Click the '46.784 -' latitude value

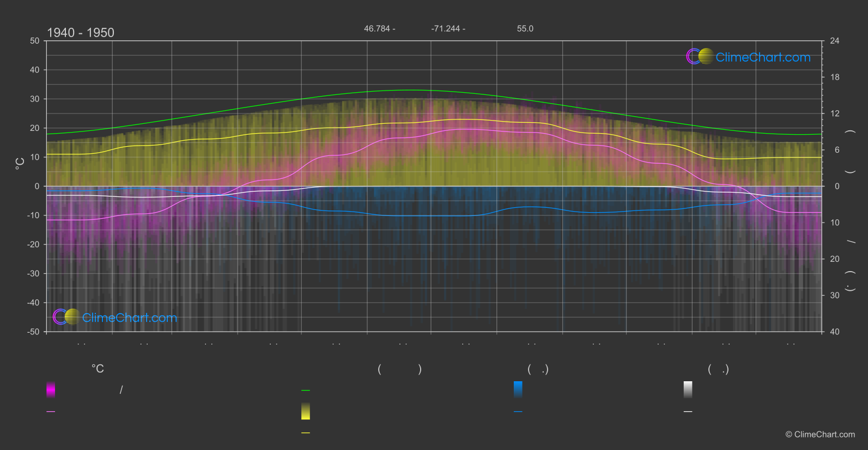380,29
